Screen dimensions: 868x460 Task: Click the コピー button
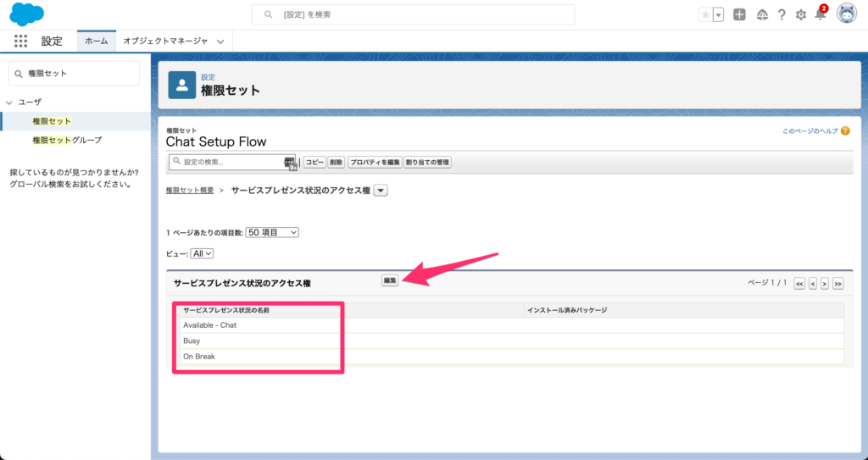(314, 162)
